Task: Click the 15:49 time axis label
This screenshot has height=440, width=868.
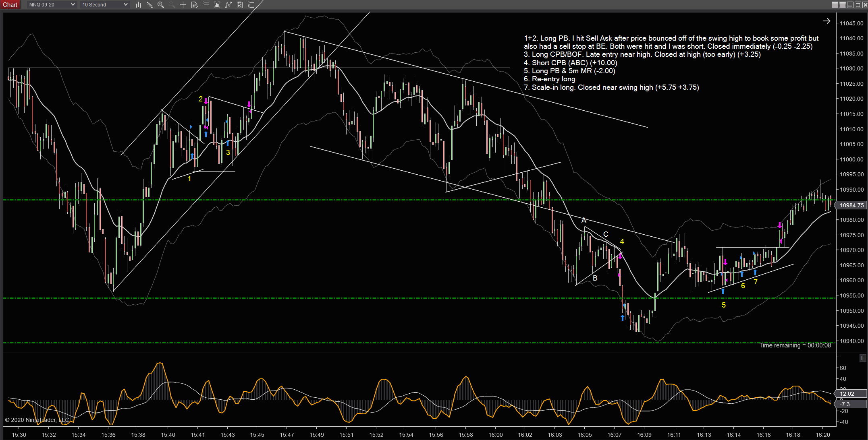Action: [x=317, y=435]
